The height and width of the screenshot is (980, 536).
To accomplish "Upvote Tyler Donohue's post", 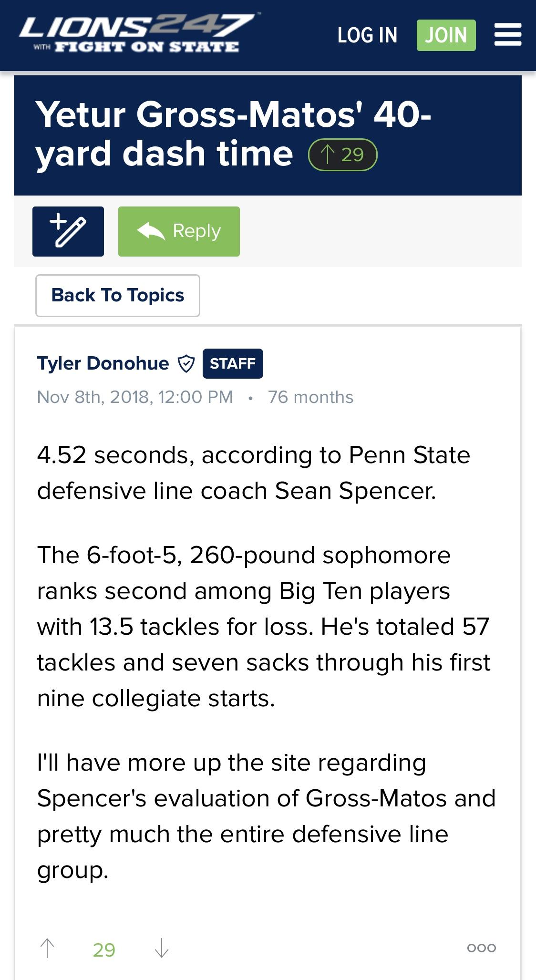I will click(47, 948).
